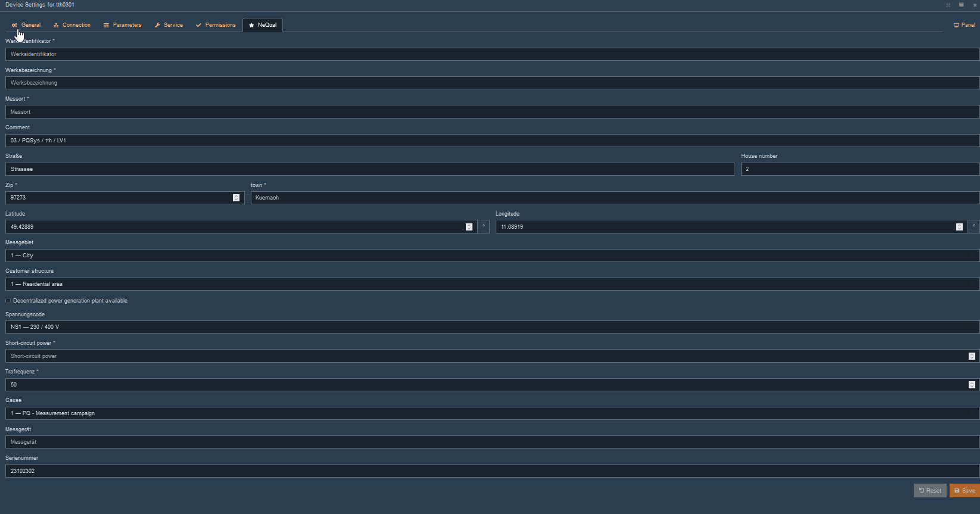Click into the Werksidentifikator input field

tap(491, 54)
